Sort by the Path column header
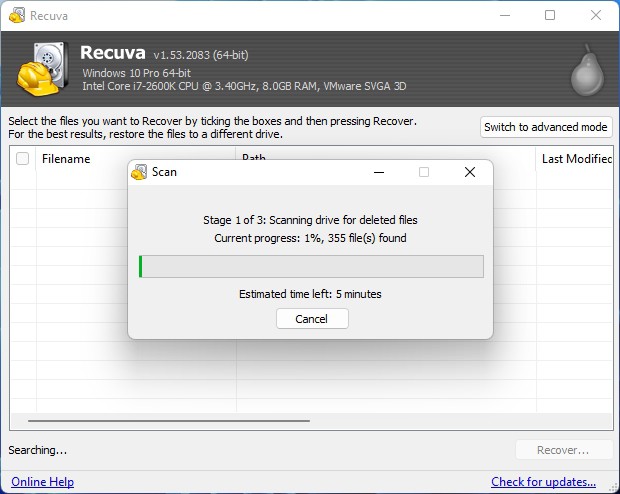The height and width of the screenshot is (494, 620). click(253, 158)
